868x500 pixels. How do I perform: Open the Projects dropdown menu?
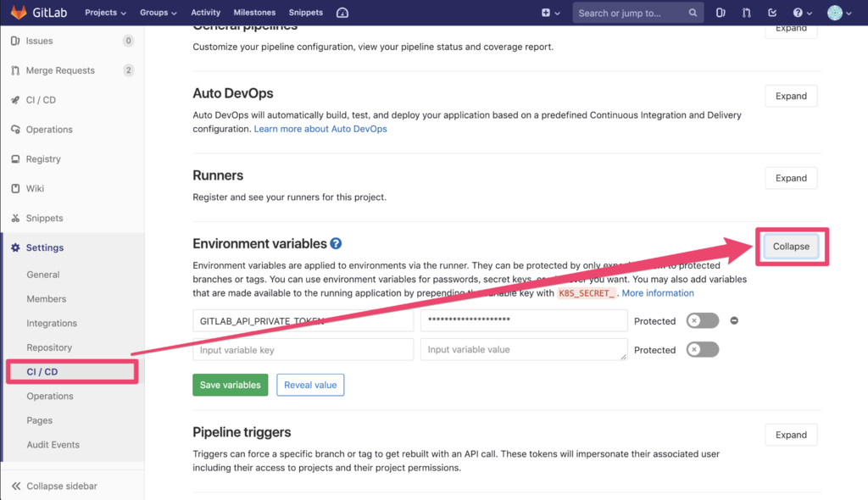(105, 12)
